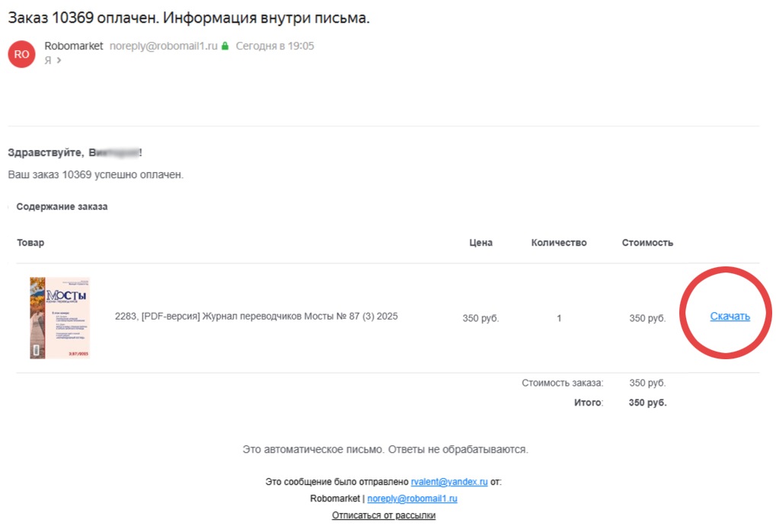Expand recipient details next to Я
The width and height of the screenshot is (776, 532).
59,61
